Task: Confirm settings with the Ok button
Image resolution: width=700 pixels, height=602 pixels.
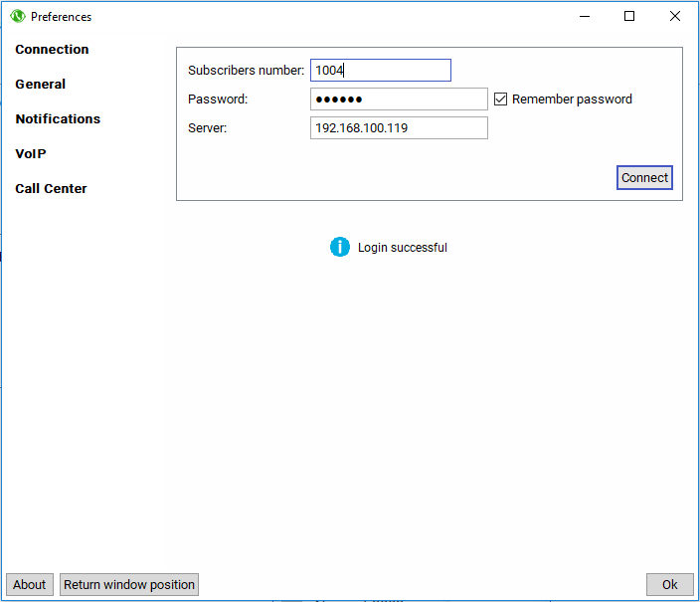Action: point(669,585)
